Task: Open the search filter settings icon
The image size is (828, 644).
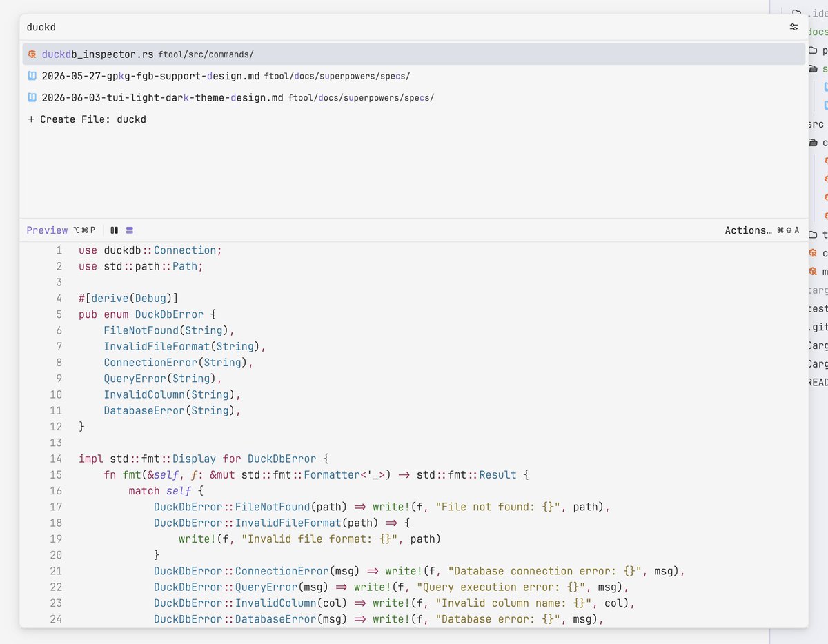Action: tap(793, 27)
